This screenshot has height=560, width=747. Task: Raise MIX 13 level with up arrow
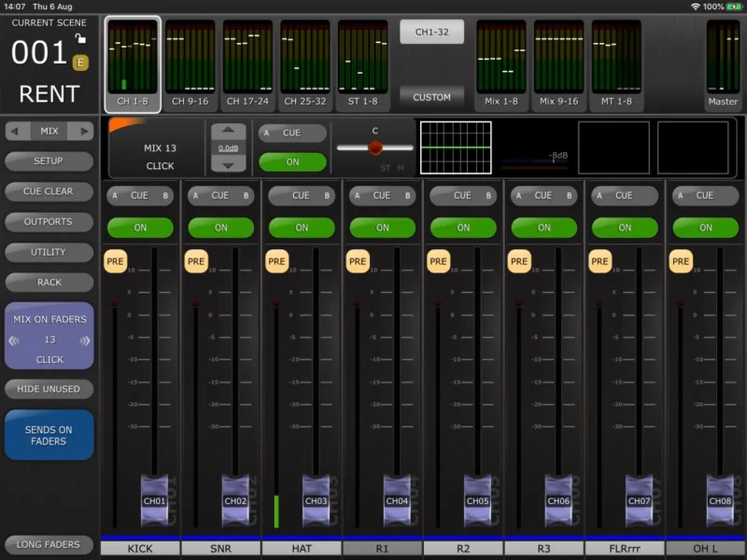(x=228, y=131)
